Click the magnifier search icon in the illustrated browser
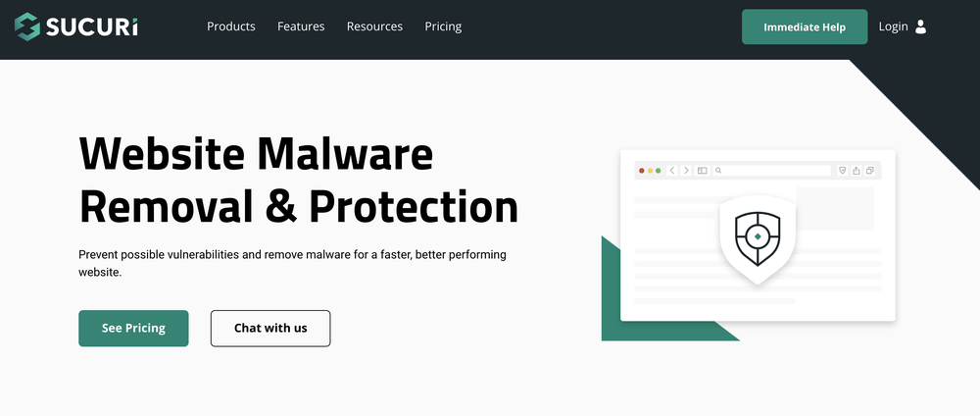The height and width of the screenshot is (416, 980). 718,171
